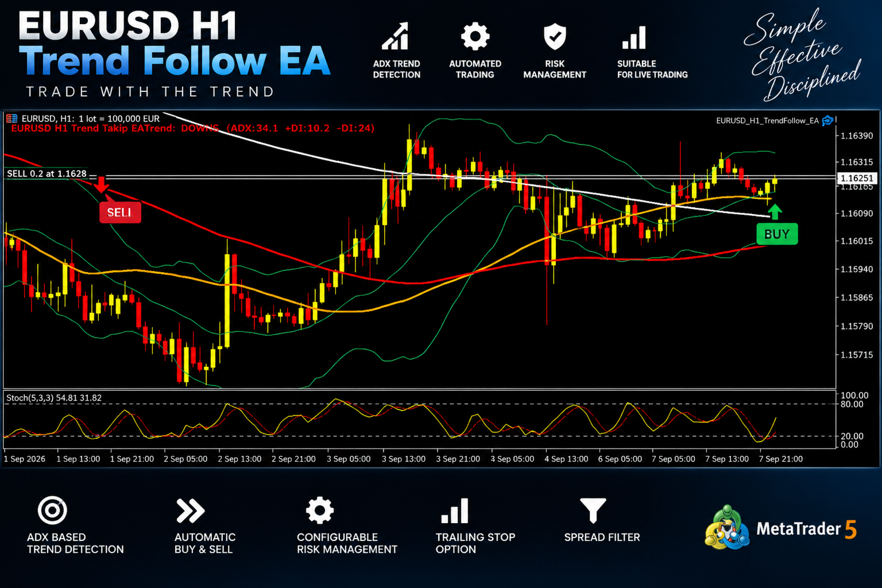Click the 80.00 stochastic level label
This screenshot has height=588, width=882.
click(852, 404)
